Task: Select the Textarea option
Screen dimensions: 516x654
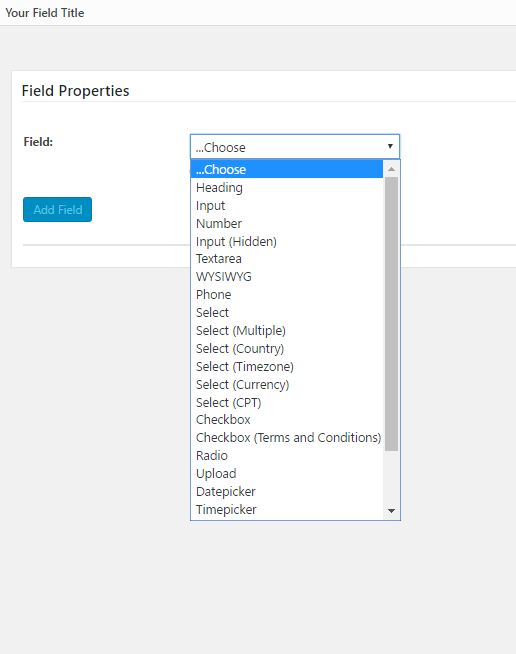Action: point(287,259)
